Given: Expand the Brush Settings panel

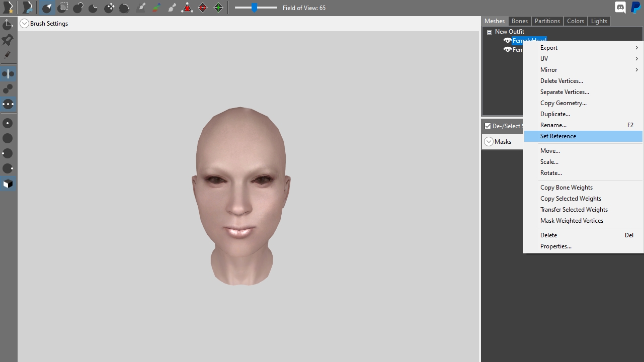Looking at the screenshot, I should pos(24,24).
